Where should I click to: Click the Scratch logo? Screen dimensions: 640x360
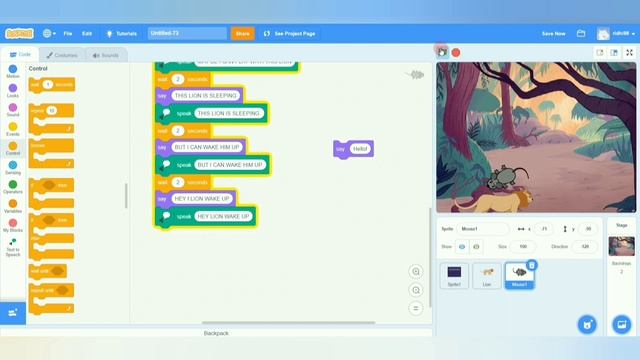19,33
